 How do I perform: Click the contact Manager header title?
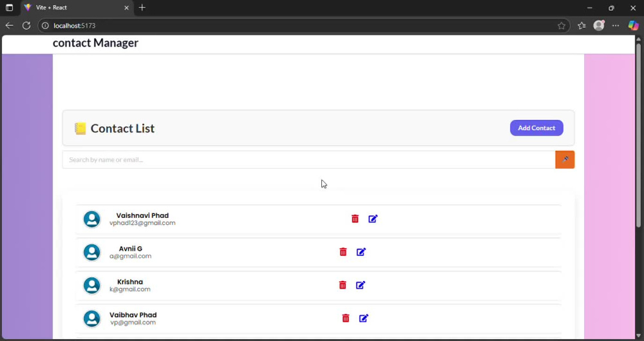tap(95, 43)
